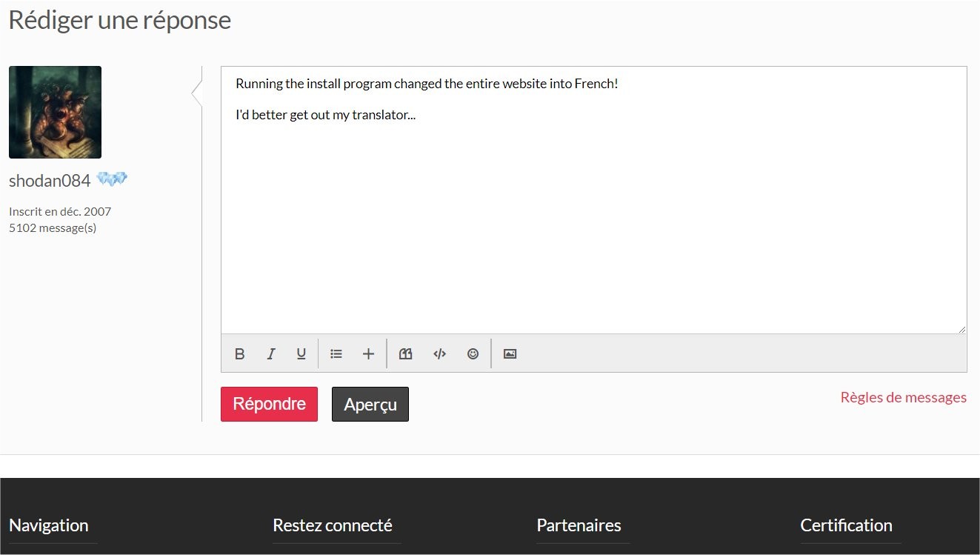Click the shodan084 username
This screenshot has width=980, height=555.
click(x=50, y=181)
